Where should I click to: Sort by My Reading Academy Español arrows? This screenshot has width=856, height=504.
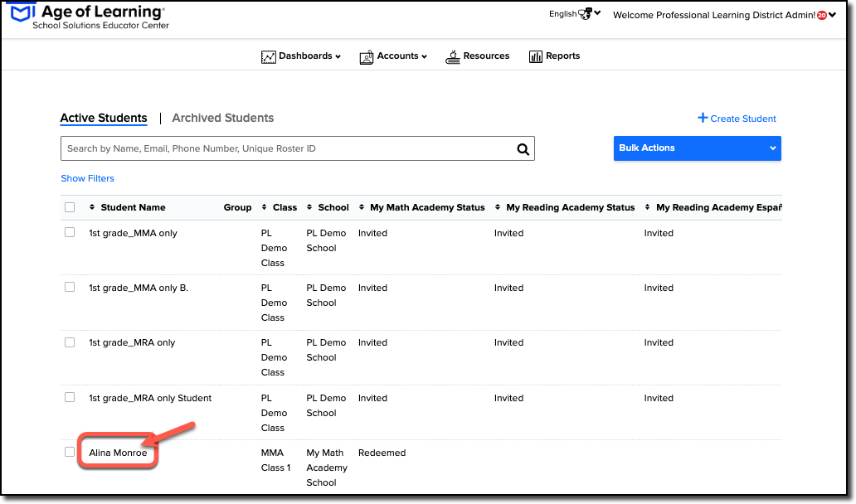(648, 207)
